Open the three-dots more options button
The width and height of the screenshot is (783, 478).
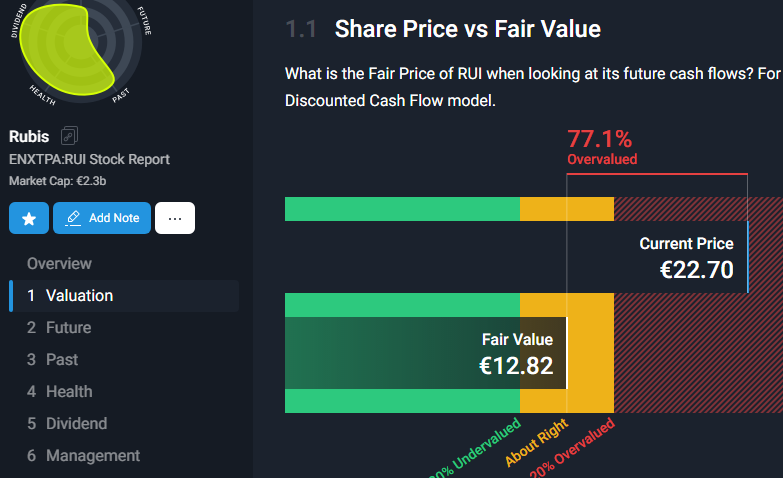175,218
